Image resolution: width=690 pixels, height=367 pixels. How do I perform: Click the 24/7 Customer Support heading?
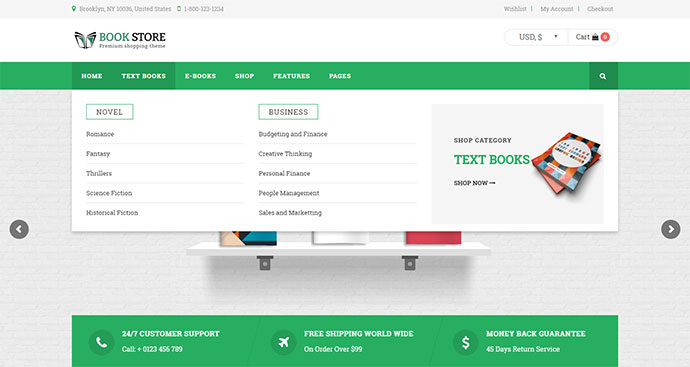pos(171,334)
